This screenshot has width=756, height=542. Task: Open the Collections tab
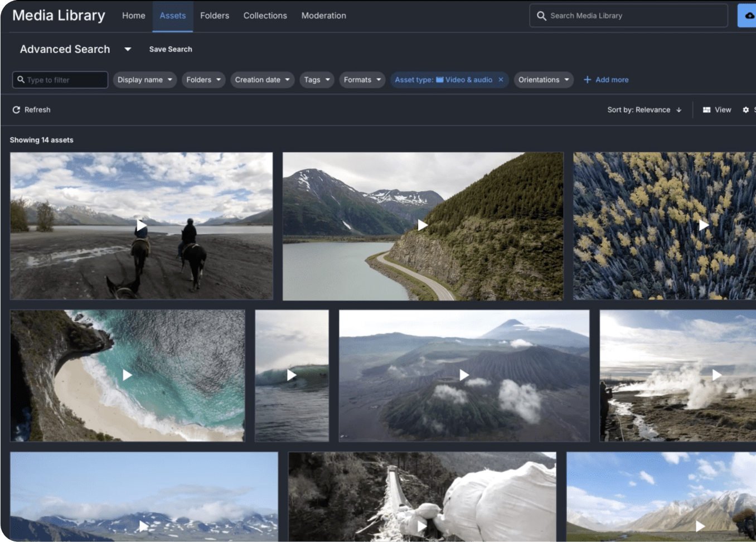[265, 16]
